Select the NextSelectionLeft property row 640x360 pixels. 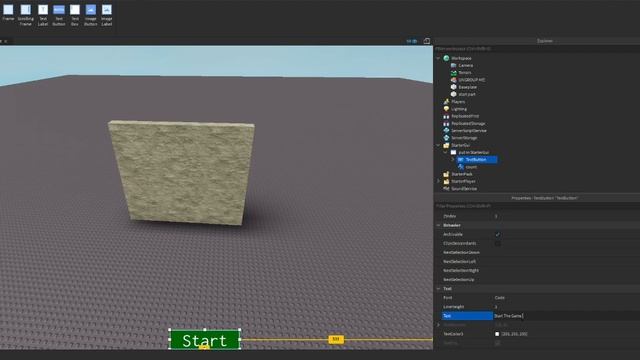pyautogui.click(x=537, y=261)
